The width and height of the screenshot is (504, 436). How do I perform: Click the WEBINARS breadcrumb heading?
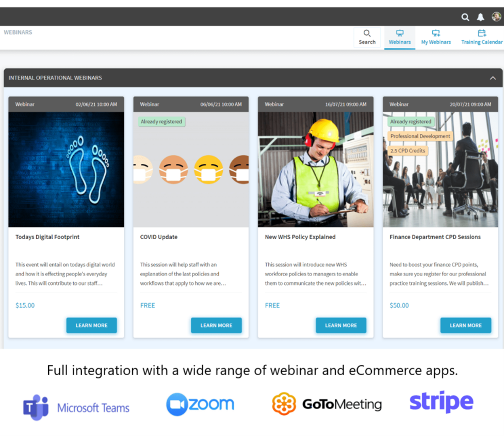[x=18, y=32]
